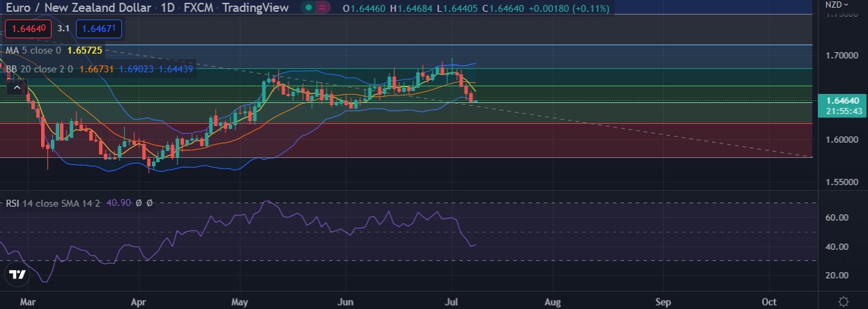This screenshot has width=868, height=309.
Task: Click the green market status dot
Action: [308, 8]
